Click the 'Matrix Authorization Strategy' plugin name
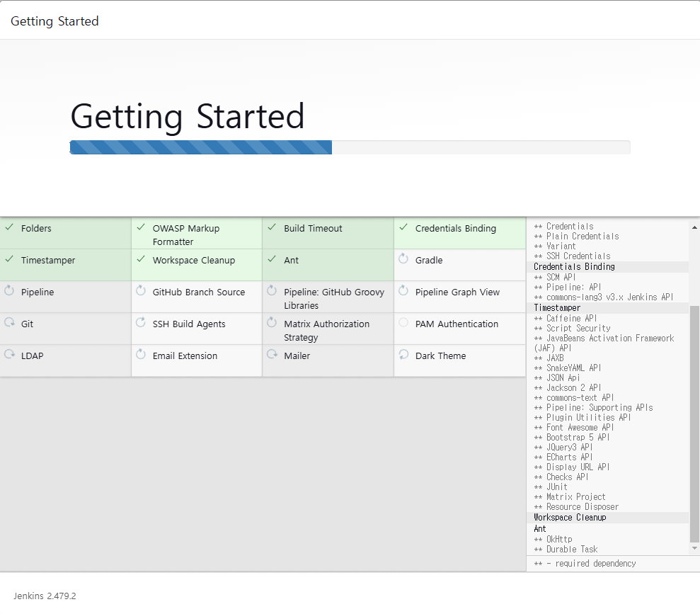The height and width of the screenshot is (614, 700). point(327,331)
